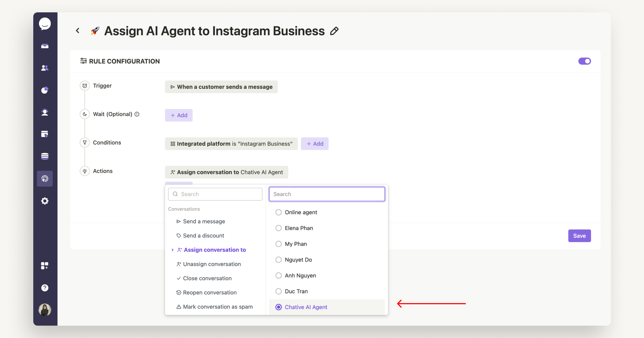
Task: Click the 'Conditions' step label
Action: [x=107, y=143]
